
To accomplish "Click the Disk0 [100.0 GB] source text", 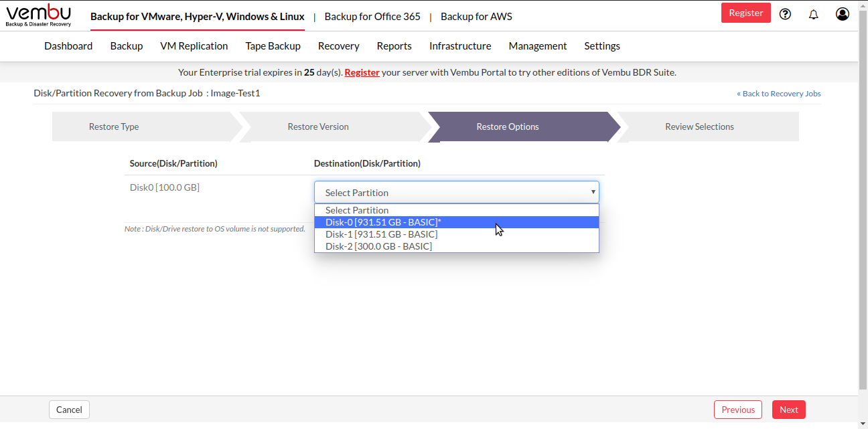I will (x=165, y=187).
